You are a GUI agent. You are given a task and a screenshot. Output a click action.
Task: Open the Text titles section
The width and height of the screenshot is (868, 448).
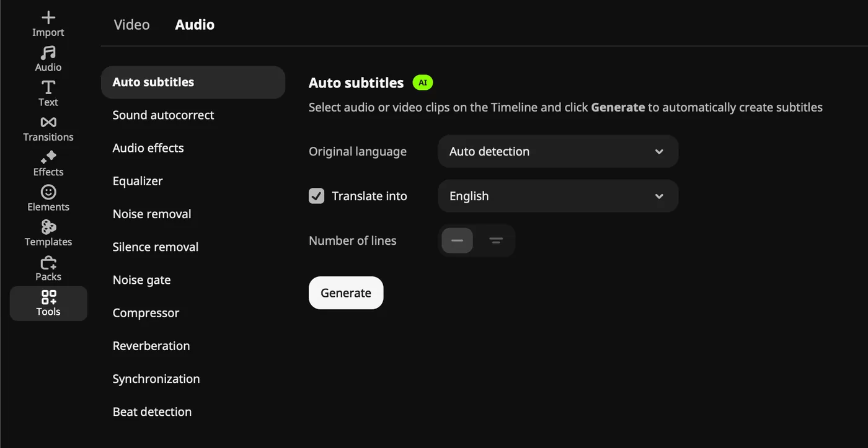(x=48, y=94)
